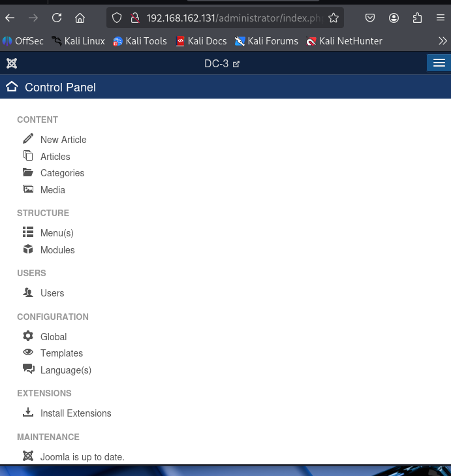Open the browser extensions panel
This screenshot has height=476, width=451.
tap(417, 18)
